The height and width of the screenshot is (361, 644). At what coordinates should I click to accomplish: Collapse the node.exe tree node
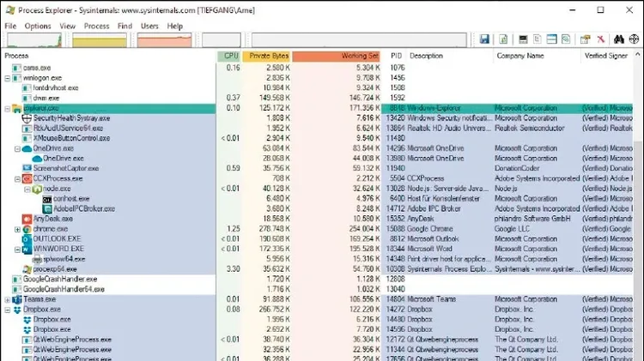27,190
